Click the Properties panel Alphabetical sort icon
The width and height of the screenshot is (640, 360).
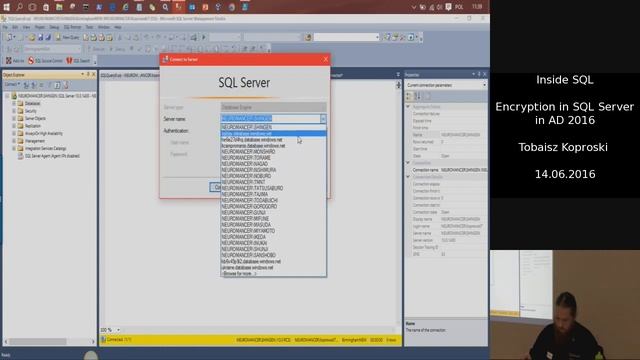(417, 96)
